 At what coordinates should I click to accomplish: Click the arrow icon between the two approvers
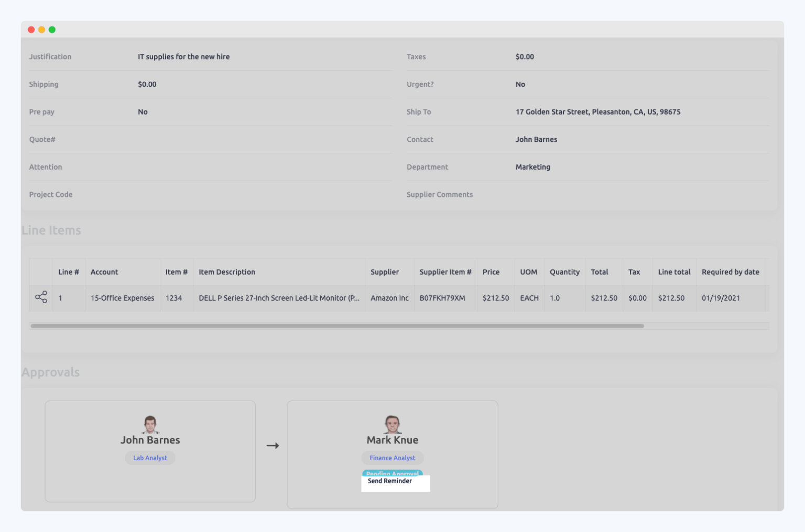click(x=272, y=445)
